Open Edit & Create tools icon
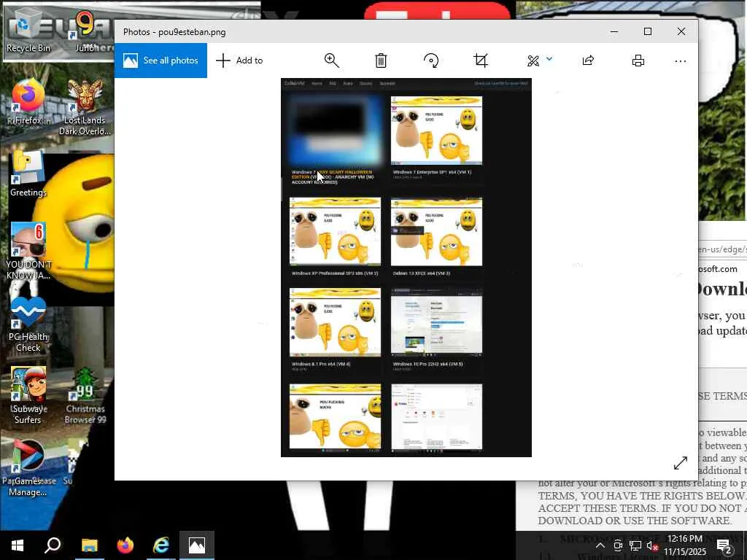The height and width of the screenshot is (560, 747). [533, 61]
